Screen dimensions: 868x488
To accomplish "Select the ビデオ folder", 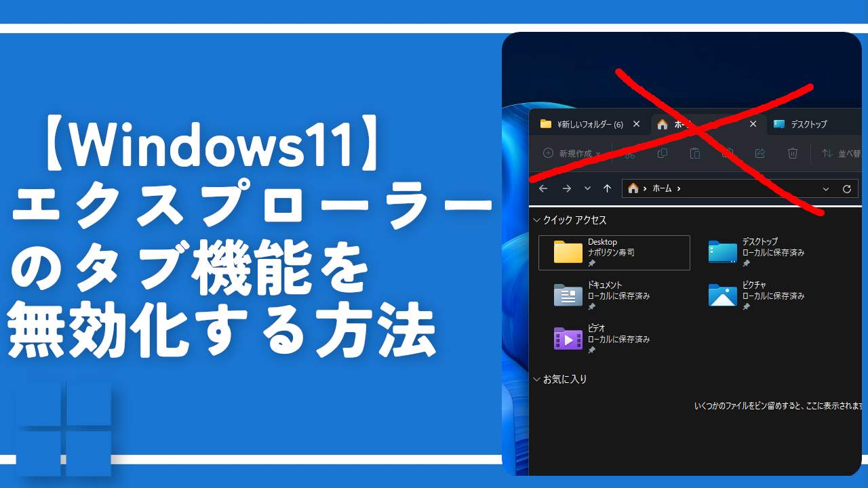I will point(603,339).
